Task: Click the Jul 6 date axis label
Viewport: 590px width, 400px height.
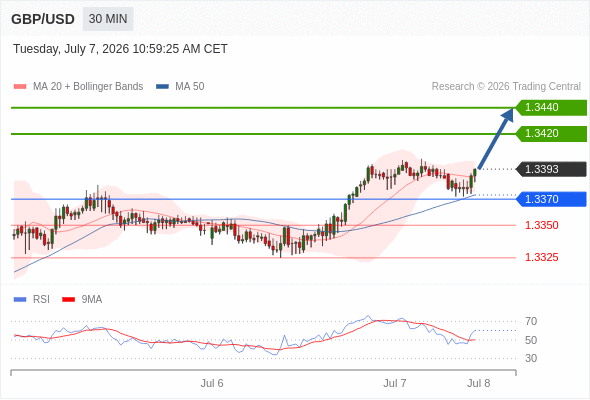Action: [212, 383]
